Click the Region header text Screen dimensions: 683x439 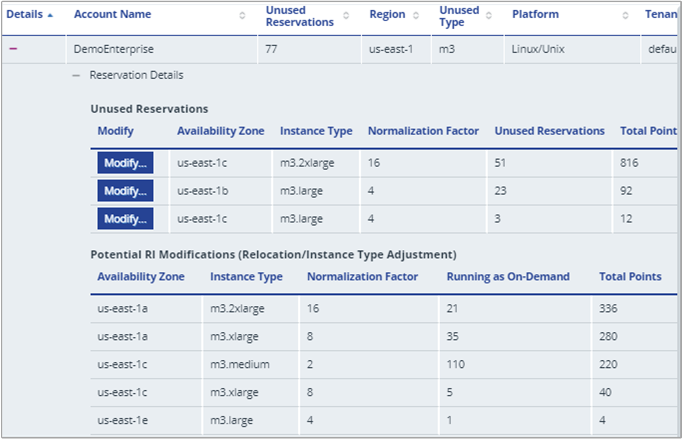(387, 14)
